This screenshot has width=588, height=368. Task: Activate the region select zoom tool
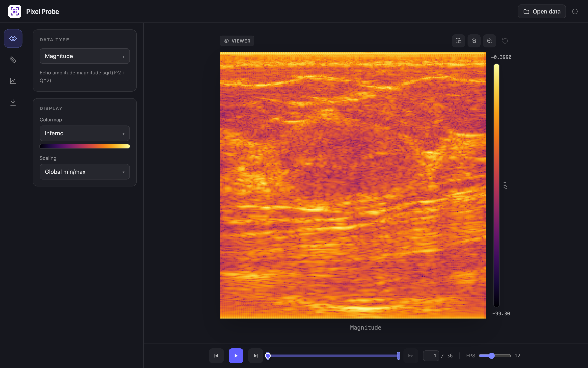click(459, 41)
